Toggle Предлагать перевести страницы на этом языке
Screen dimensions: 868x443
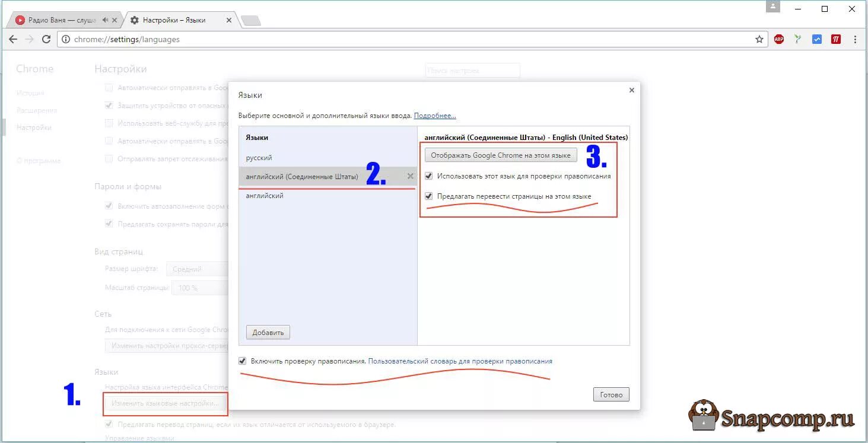click(x=429, y=196)
